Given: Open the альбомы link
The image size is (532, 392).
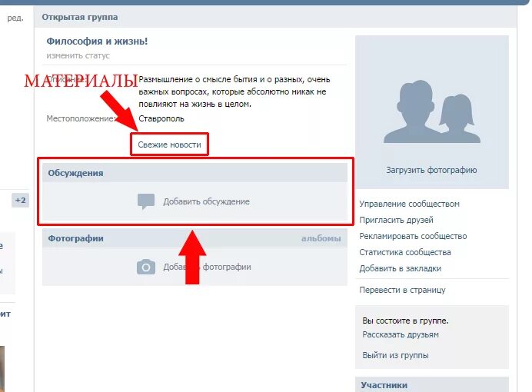Looking at the screenshot, I should (321, 238).
